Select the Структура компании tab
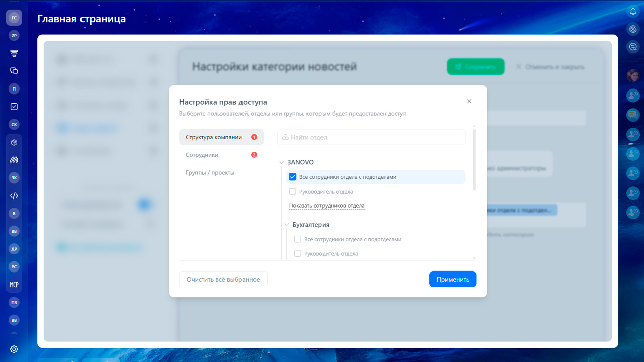Image resolution: width=644 pixels, height=362 pixels. (221, 137)
